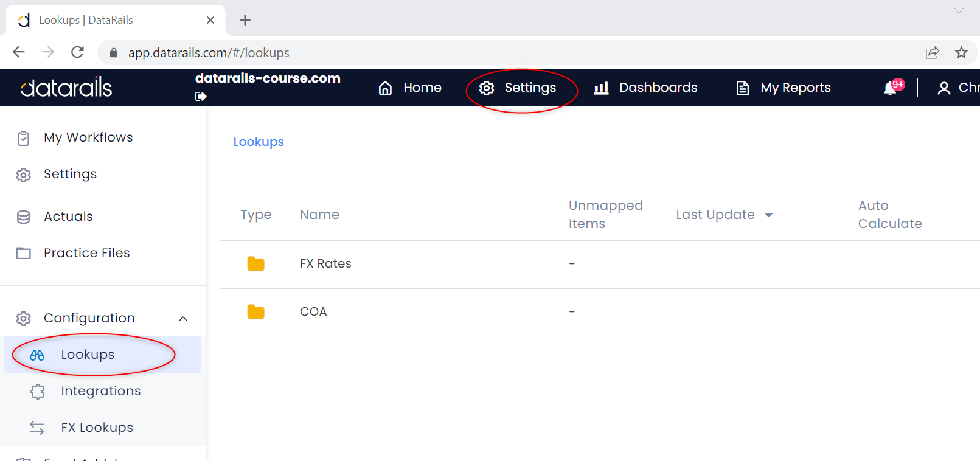
Task: Click the Home house icon
Action: [385, 88]
